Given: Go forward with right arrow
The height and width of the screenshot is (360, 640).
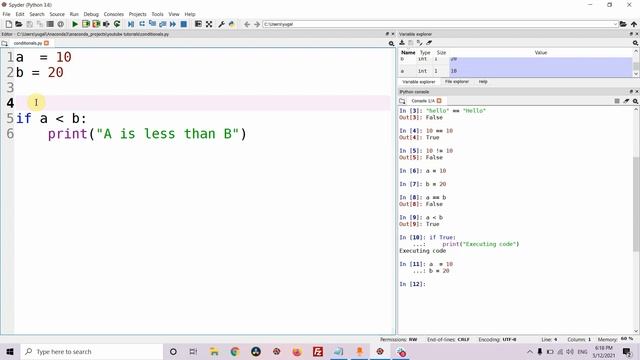Looking at the screenshot, I should point(257,24).
